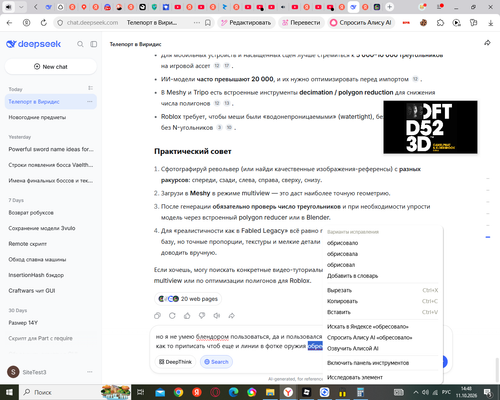500x400 pixels.
Task: Expand tab list dropdown arrow at top left
Action: click(x=21, y=7)
